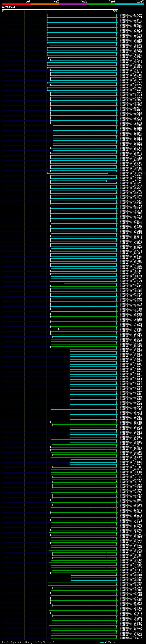Select label UniRef100_P12782
The height and width of the screenshot is (644, 146).
[x=131, y=45]
